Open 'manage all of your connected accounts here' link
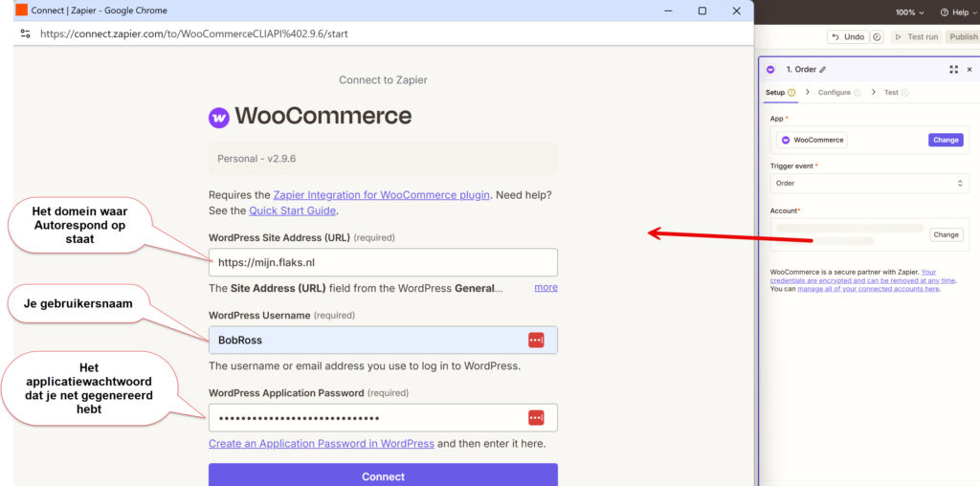Viewport: 980px width, 486px height. pyautogui.click(x=868, y=289)
